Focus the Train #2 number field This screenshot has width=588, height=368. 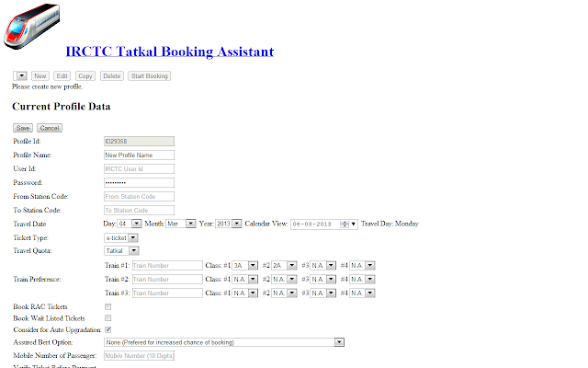pos(167,280)
